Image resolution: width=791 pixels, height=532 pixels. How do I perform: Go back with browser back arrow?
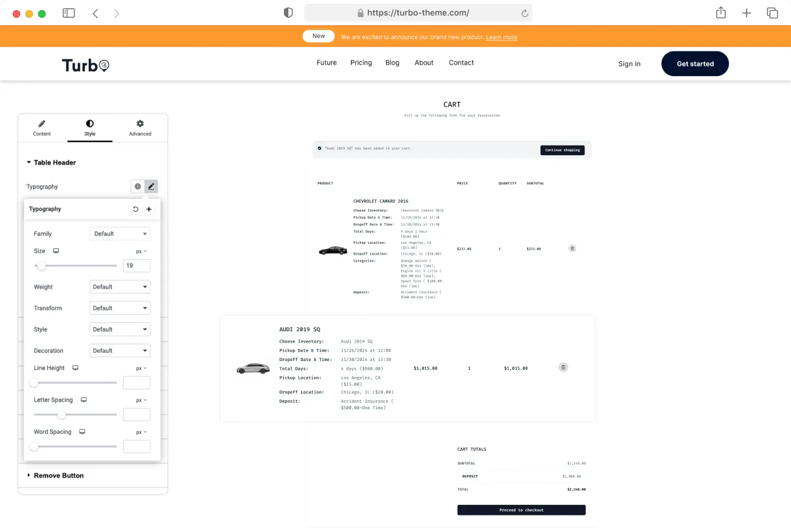point(95,13)
